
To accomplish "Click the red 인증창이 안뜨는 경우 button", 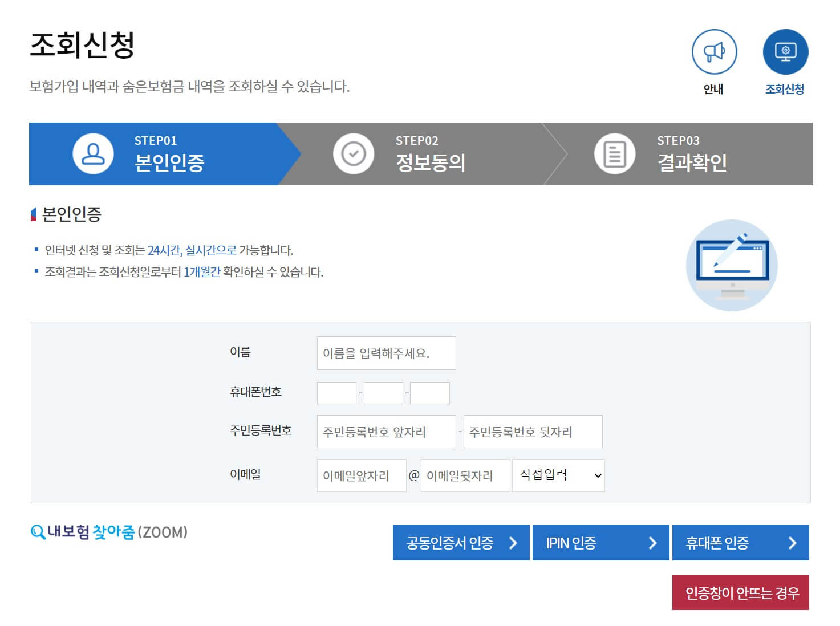I will point(741,592).
